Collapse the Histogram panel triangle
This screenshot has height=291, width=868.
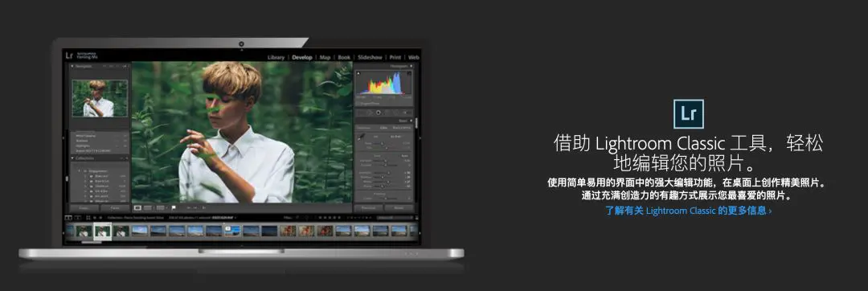point(411,67)
